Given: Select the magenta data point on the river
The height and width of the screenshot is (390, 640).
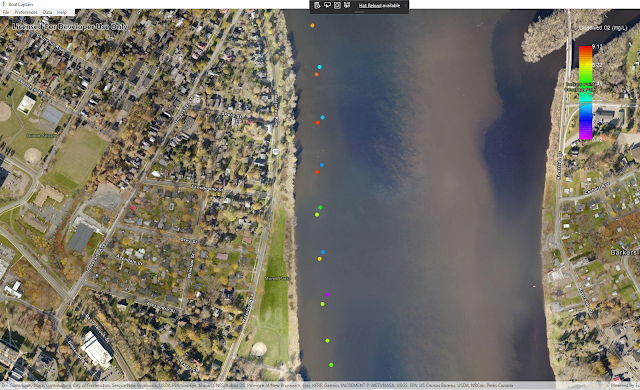Looking at the screenshot, I should point(328,295).
